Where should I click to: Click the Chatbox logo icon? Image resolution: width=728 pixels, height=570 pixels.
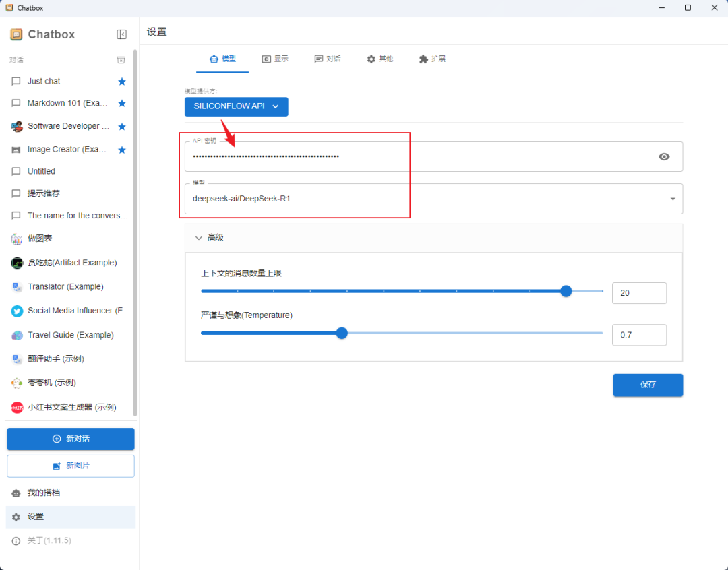(x=16, y=34)
